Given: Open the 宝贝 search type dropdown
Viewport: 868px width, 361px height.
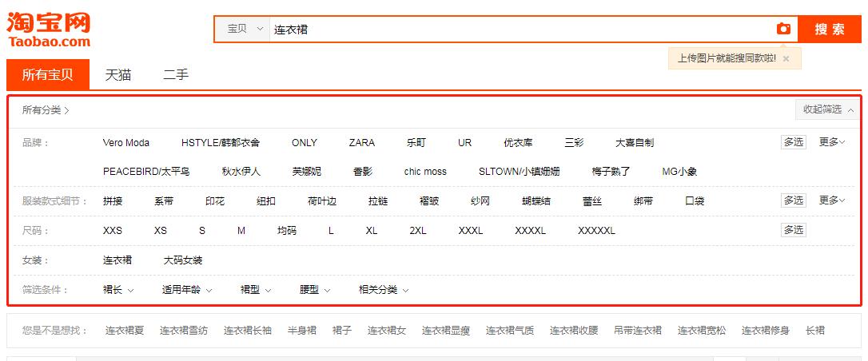Looking at the screenshot, I should [245, 29].
